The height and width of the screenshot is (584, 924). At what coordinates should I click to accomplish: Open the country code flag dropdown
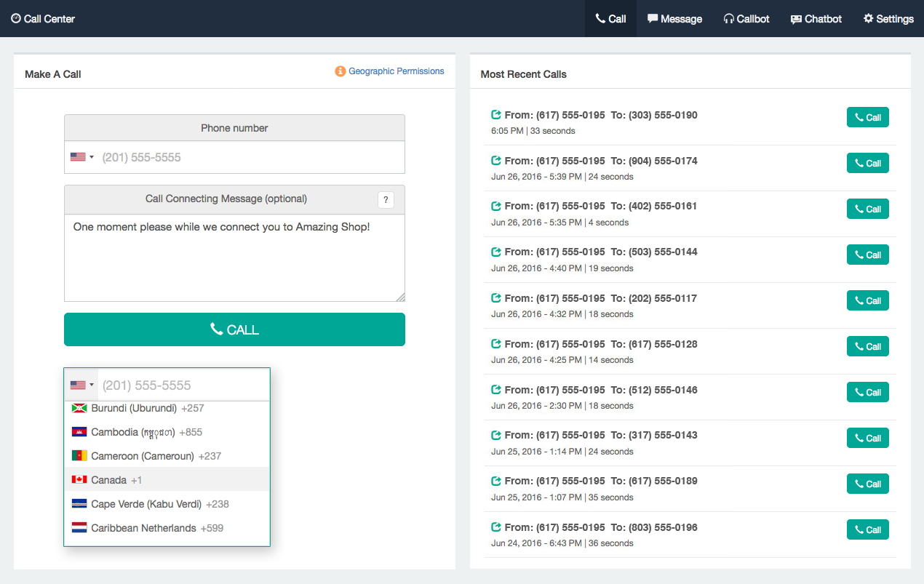click(x=80, y=384)
